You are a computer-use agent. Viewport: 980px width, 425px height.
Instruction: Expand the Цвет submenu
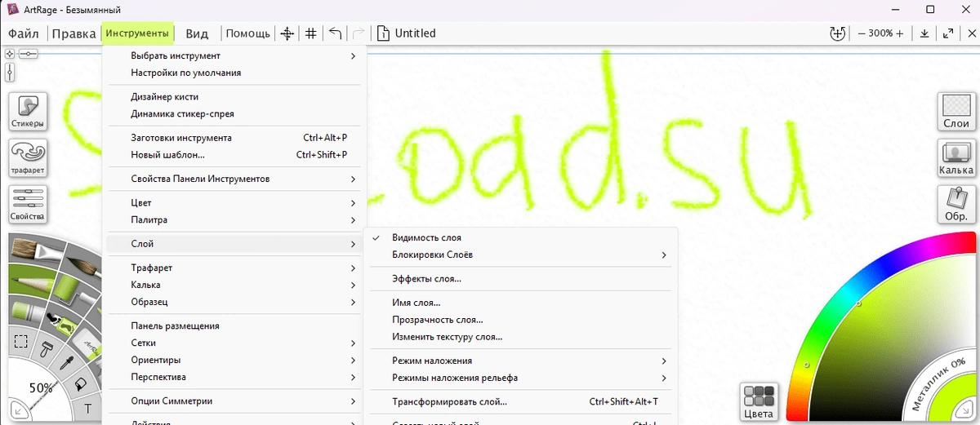(234, 203)
